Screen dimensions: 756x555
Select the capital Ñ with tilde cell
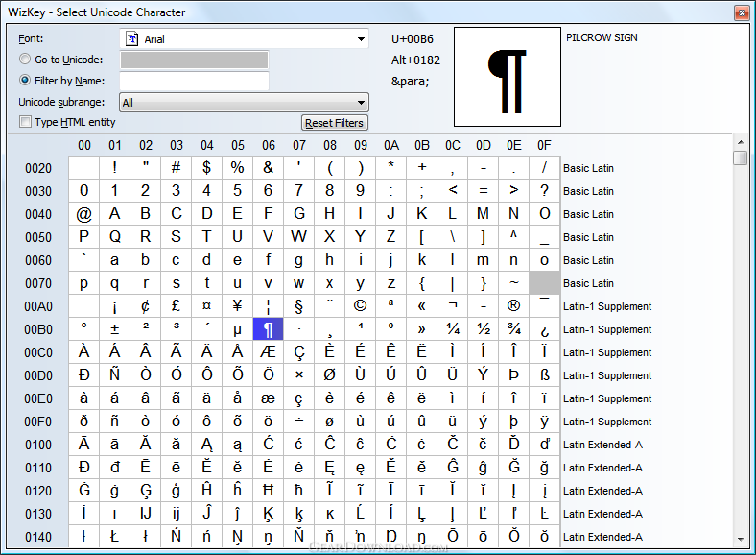tap(115, 375)
